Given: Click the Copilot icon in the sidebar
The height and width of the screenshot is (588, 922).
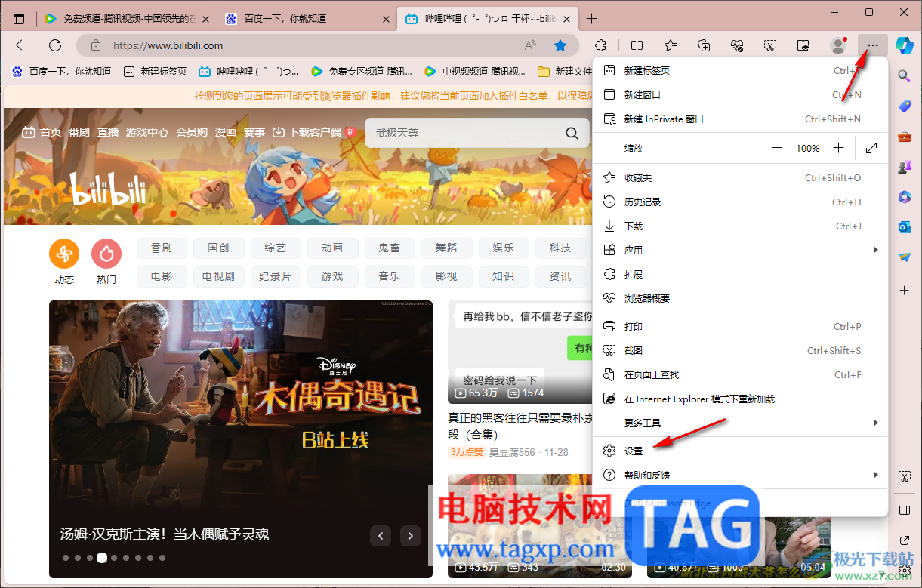Looking at the screenshot, I should coord(904,45).
